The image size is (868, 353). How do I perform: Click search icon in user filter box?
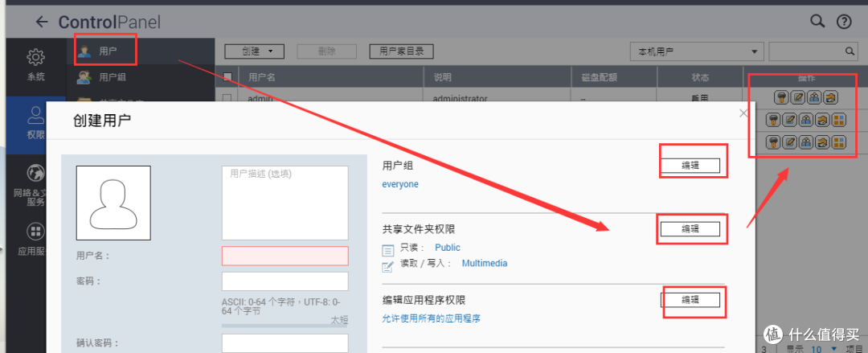pyautogui.click(x=850, y=51)
